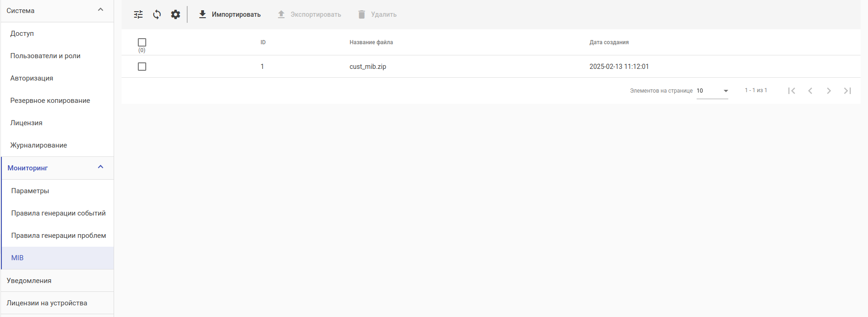Sort by Дата создания column header
This screenshot has height=317, width=868.
pos(609,42)
